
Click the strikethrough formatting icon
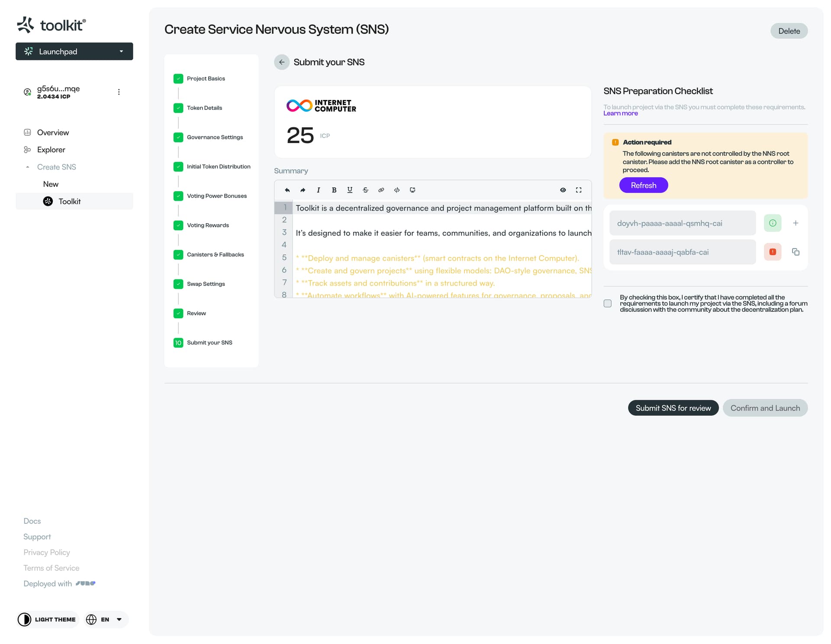[x=365, y=190]
